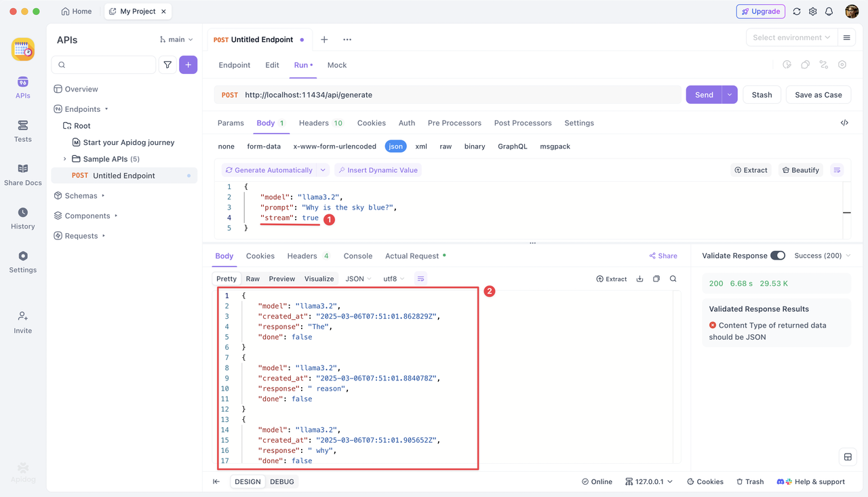This screenshot has height=497, width=868.
Task: Open the Headers request tab
Action: tap(321, 123)
